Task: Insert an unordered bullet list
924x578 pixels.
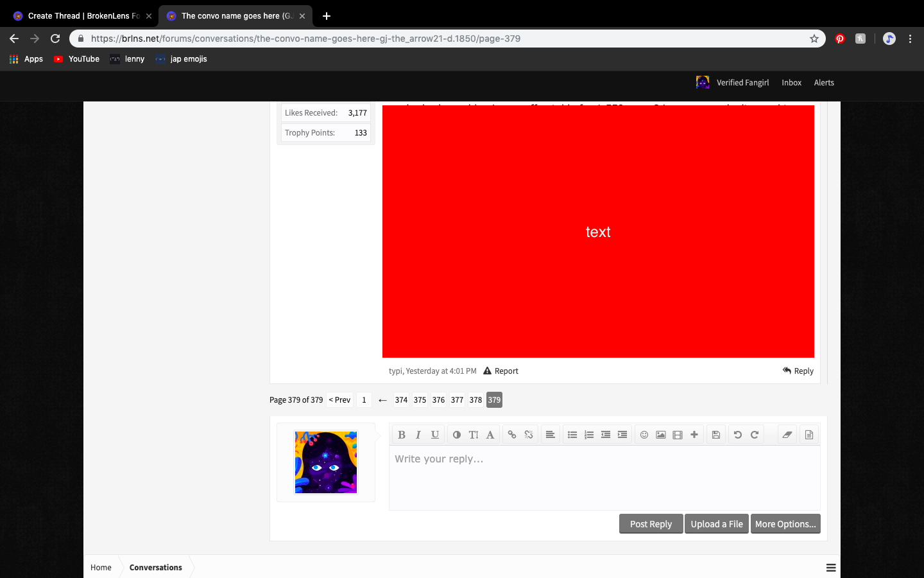Action: click(572, 435)
